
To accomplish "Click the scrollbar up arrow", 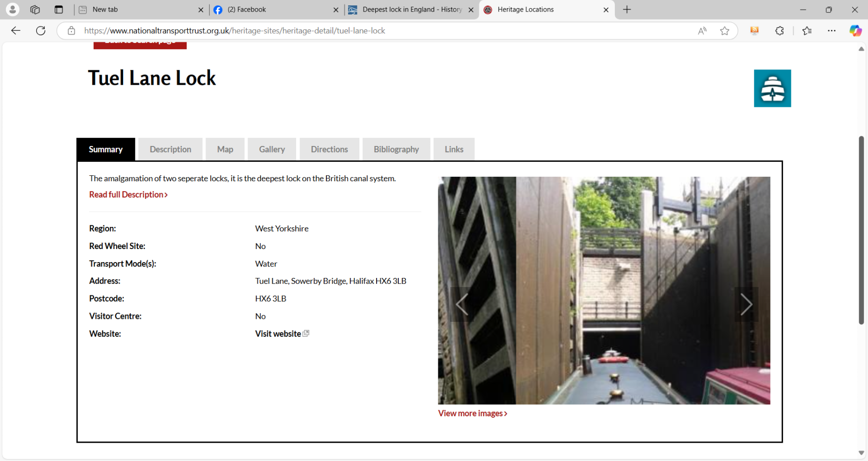I will coord(861,49).
